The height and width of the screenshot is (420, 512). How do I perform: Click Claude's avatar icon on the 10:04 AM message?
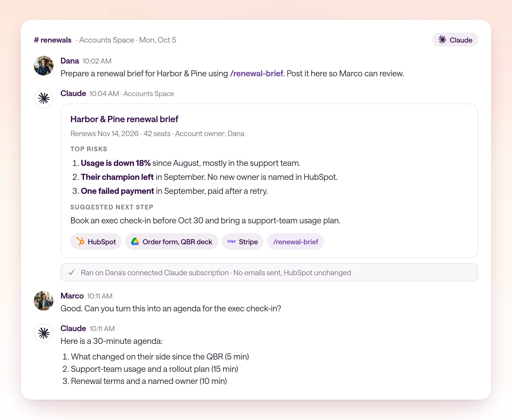44,98
